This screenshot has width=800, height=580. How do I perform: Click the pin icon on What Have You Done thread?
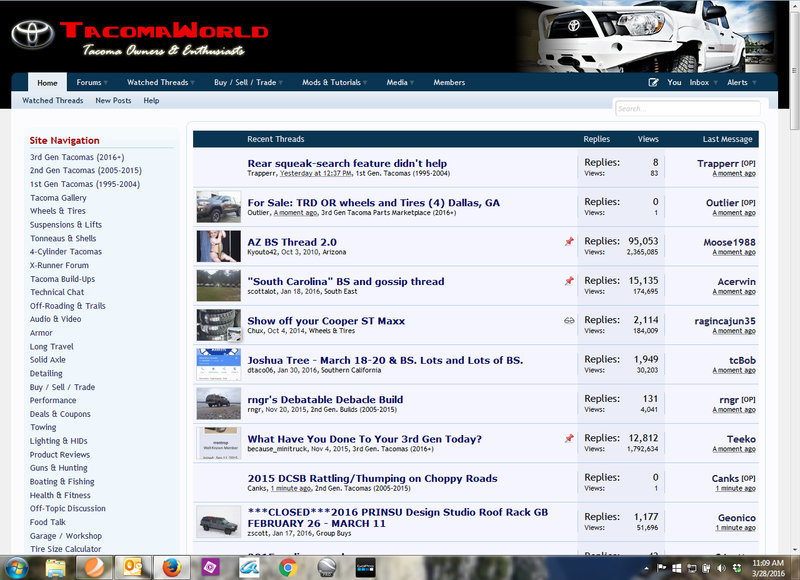tap(569, 439)
